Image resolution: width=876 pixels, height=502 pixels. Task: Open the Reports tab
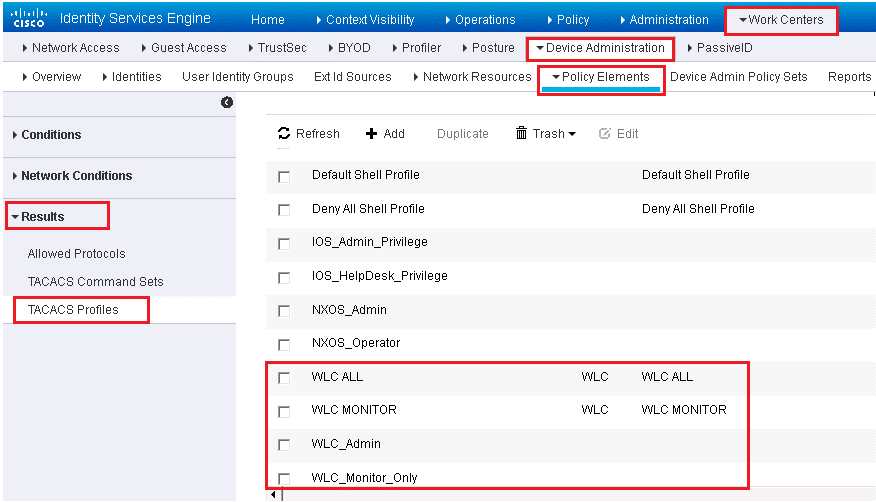(849, 77)
